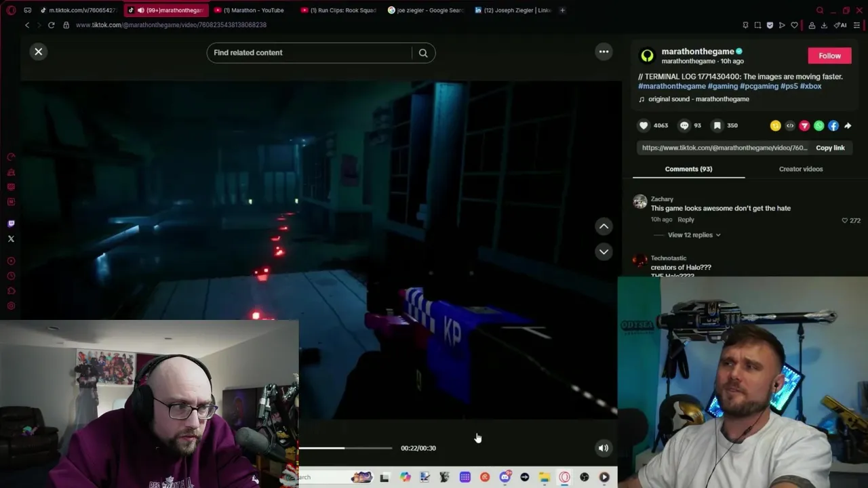868x488 pixels.
Task: Open X in the Opera sidebar
Action: [11, 239]
